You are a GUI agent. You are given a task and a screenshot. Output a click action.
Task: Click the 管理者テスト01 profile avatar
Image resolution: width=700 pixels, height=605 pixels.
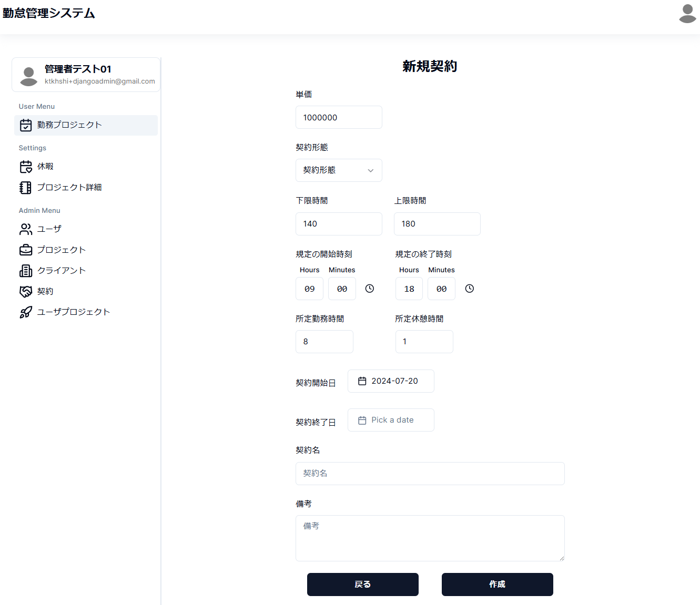point(28,76)
